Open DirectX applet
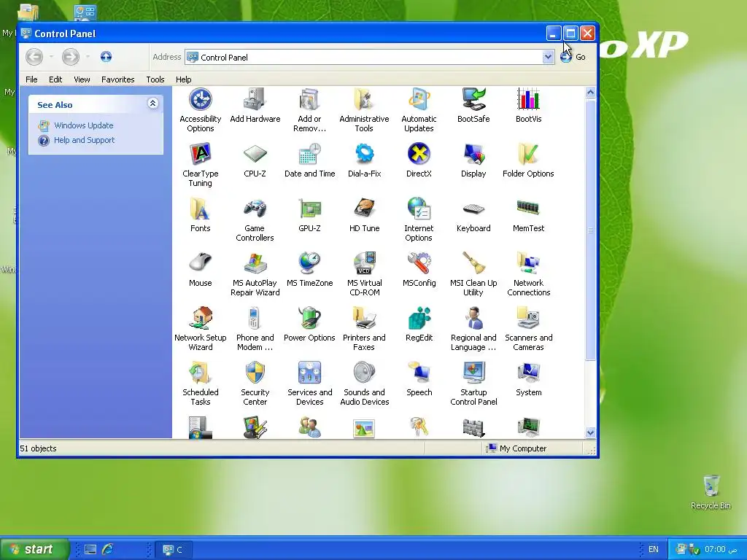 419,160
